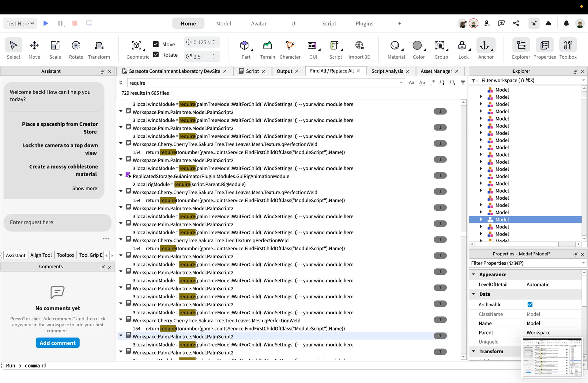Enable match case in the search
Viewport: 588px width, 383px height.
point(411,82)
